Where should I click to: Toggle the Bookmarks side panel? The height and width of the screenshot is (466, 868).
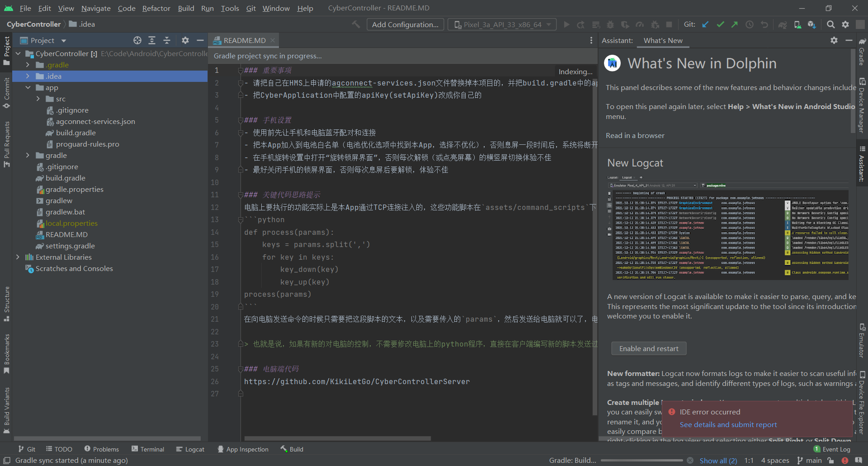[x=6, y=354]
